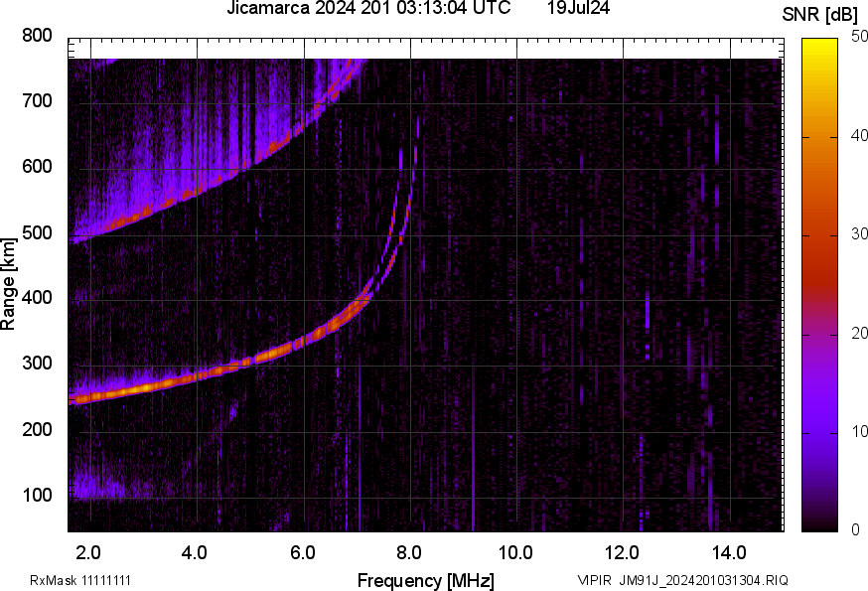The width and height of the screenshot is (868, 591).
Task: Click the range tick label '800'
Action: coord(37,36)
